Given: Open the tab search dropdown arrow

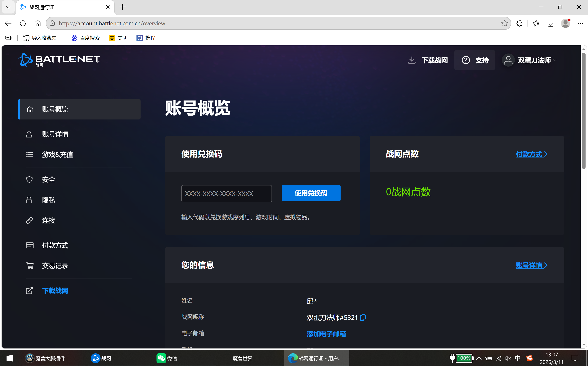Looking at the screenshot, I should pyautogui.click(x=8, y=7).
